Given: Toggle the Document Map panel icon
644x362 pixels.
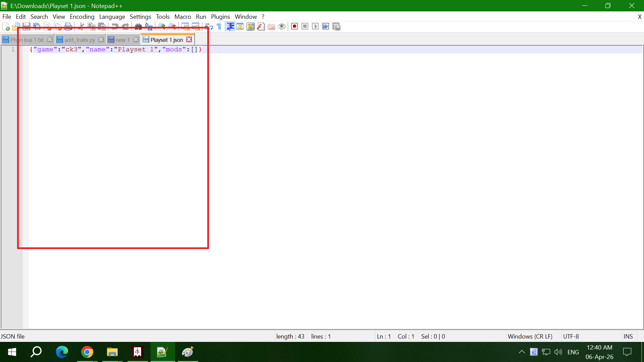Looking at the screenshot, I should pos(251,26).
